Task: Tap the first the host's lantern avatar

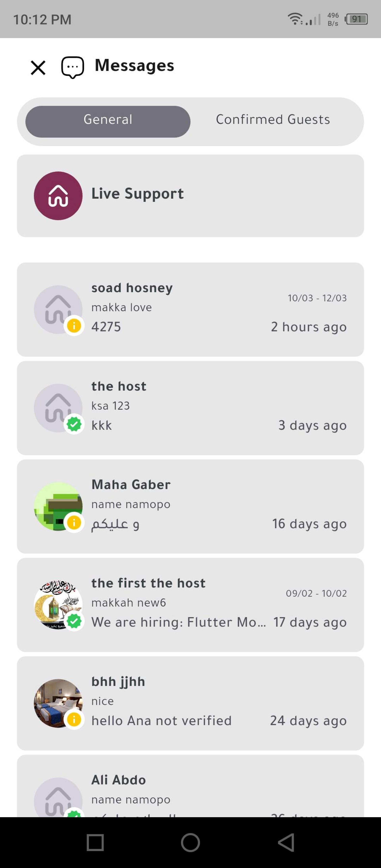Action: (58, 605)
